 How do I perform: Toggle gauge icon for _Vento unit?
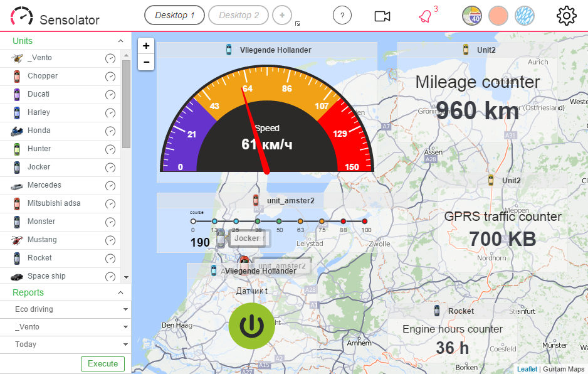click(x=110, y=58)
